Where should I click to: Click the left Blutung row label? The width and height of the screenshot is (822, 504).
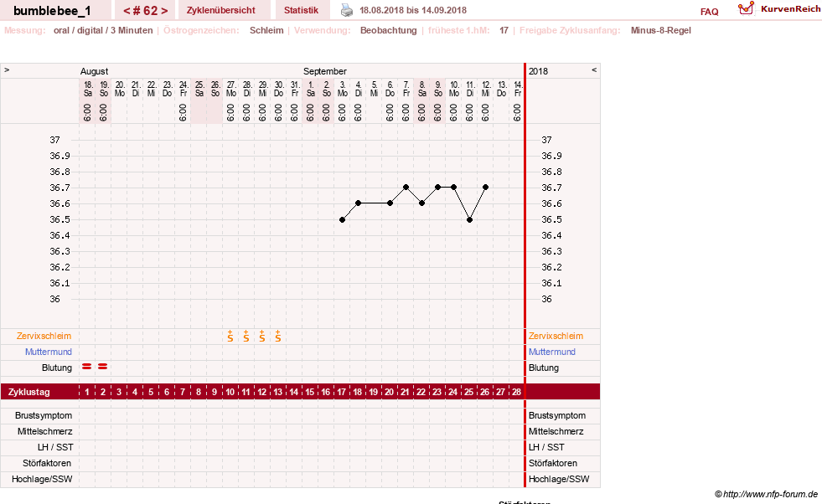(x=57, y=368)
